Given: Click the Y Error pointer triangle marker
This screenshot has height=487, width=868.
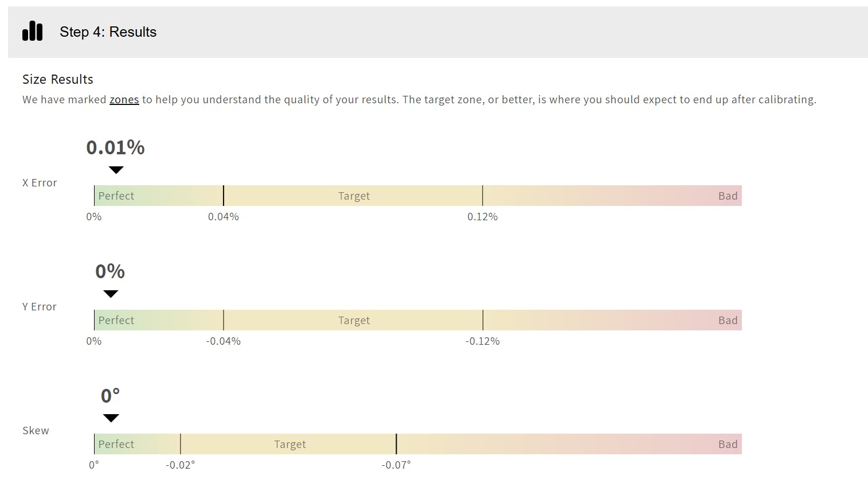Looking at the screenshot, I should click(x=111, y=294).
